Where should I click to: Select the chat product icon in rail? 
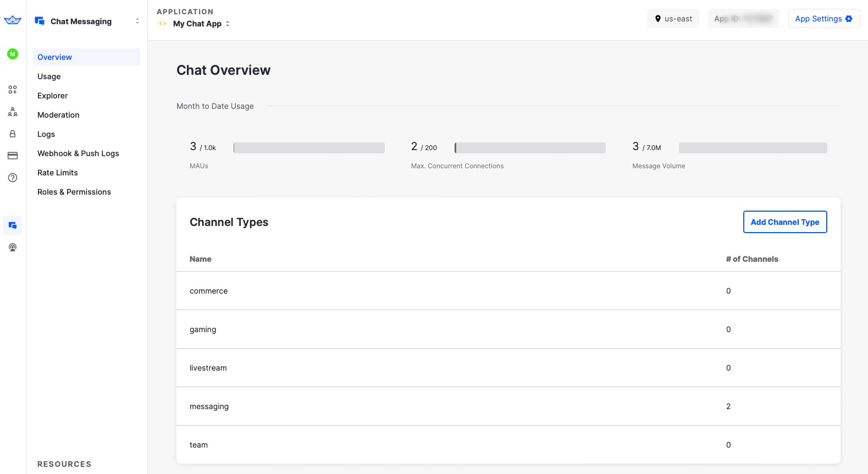point(13,225)
